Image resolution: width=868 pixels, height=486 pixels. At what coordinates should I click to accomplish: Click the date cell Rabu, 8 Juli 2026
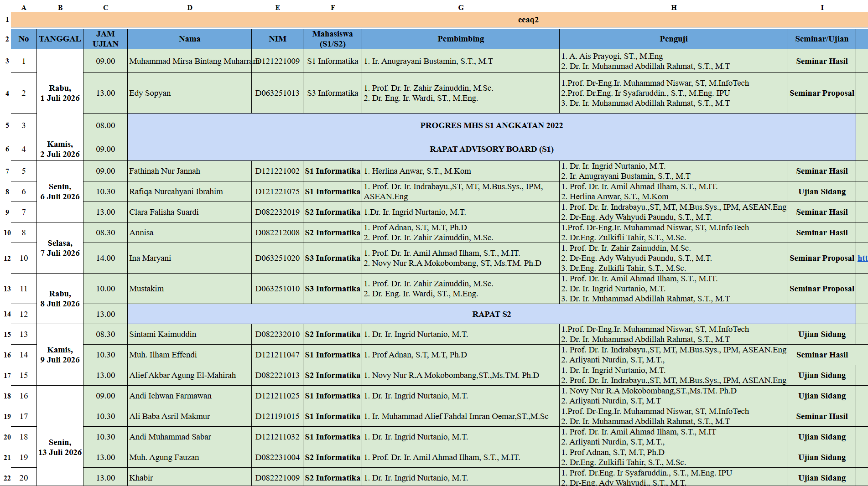coord(60,299)
